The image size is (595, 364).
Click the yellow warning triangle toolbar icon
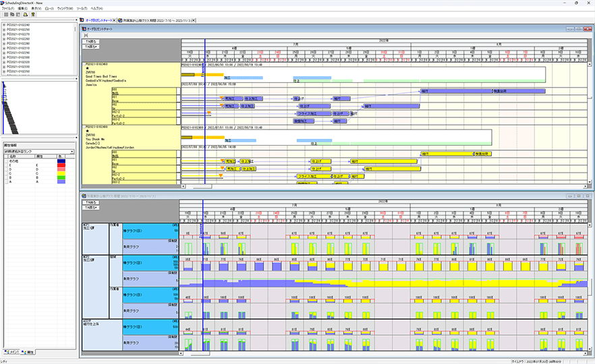25,13
